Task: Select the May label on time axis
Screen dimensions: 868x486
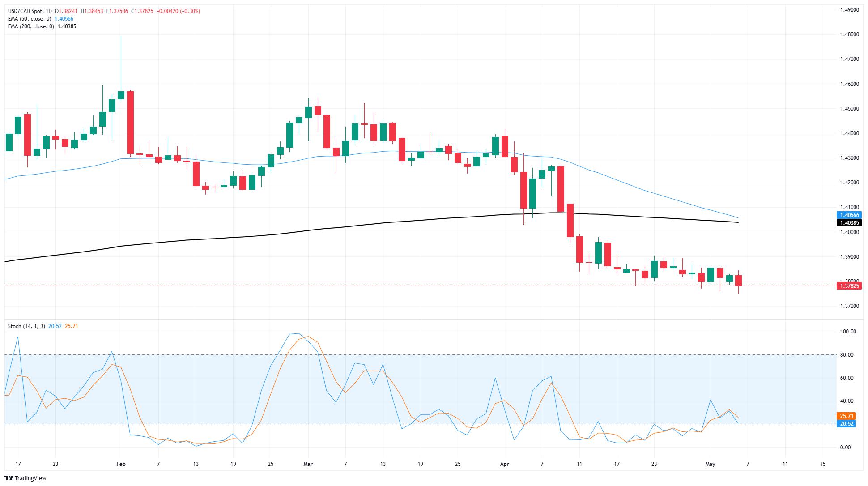Action: point(710,464)
